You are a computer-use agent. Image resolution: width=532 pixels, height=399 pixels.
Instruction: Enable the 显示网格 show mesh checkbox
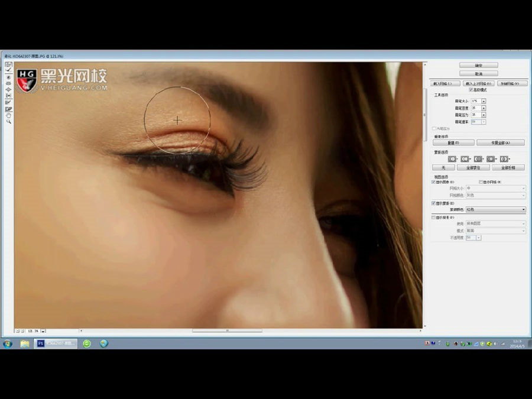point(481,182)
